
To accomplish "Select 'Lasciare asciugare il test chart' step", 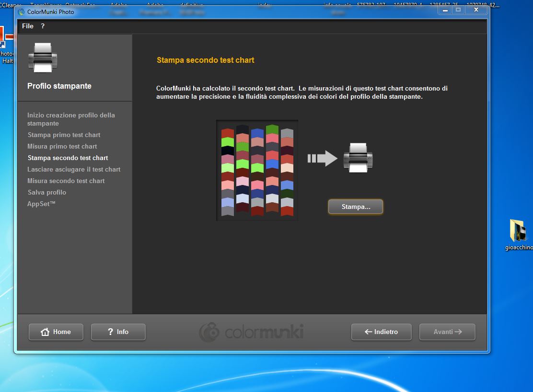I will point(74,169).
